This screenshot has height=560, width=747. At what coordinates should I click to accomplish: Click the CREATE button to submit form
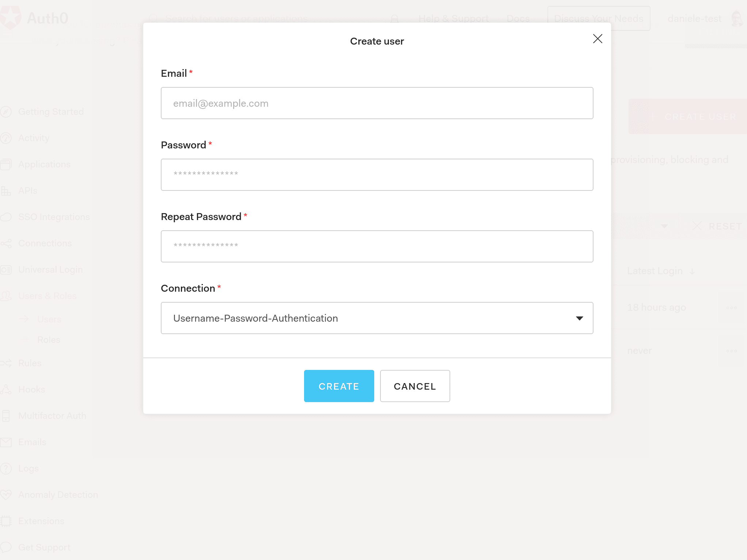pyautogui.click(x=339, y=386)
